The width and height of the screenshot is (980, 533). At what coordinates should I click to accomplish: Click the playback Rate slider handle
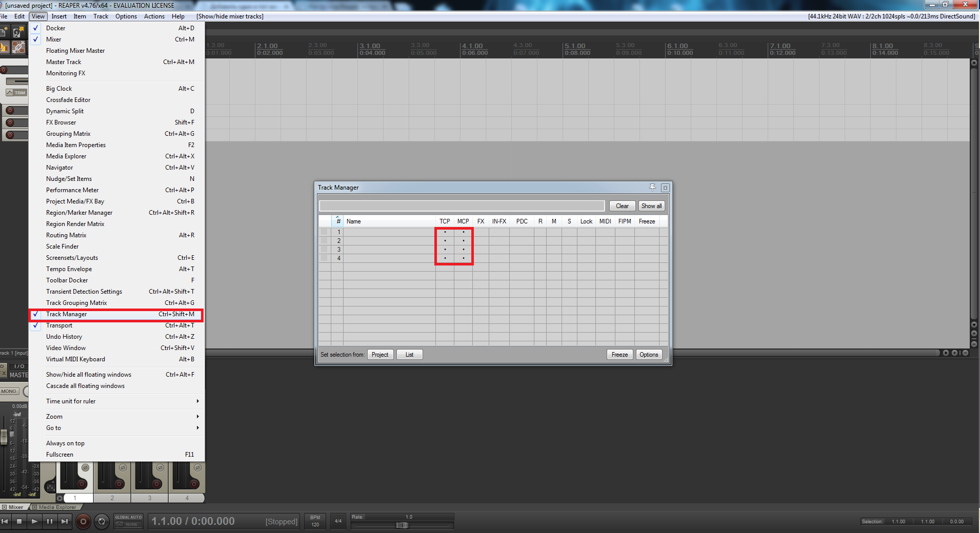[403, 525]
